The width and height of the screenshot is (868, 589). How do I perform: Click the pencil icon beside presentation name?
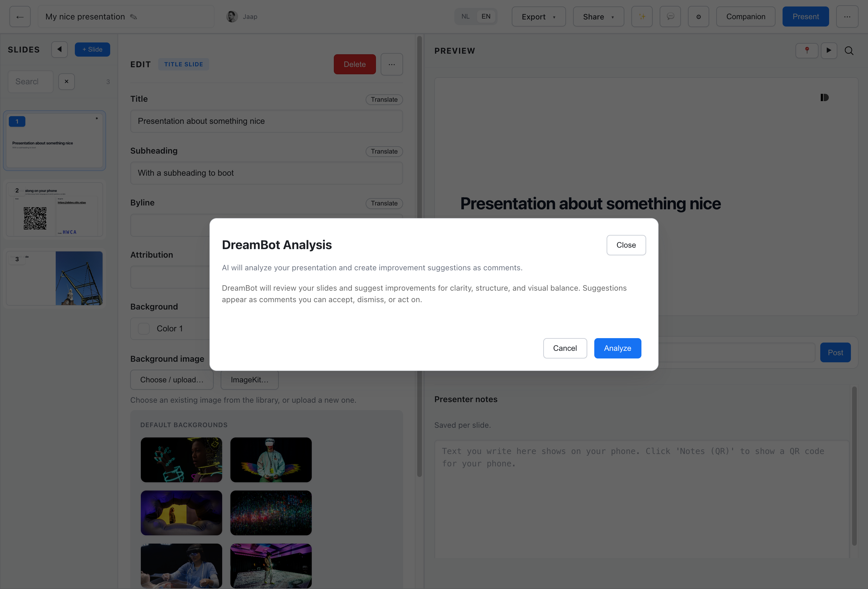133,17
